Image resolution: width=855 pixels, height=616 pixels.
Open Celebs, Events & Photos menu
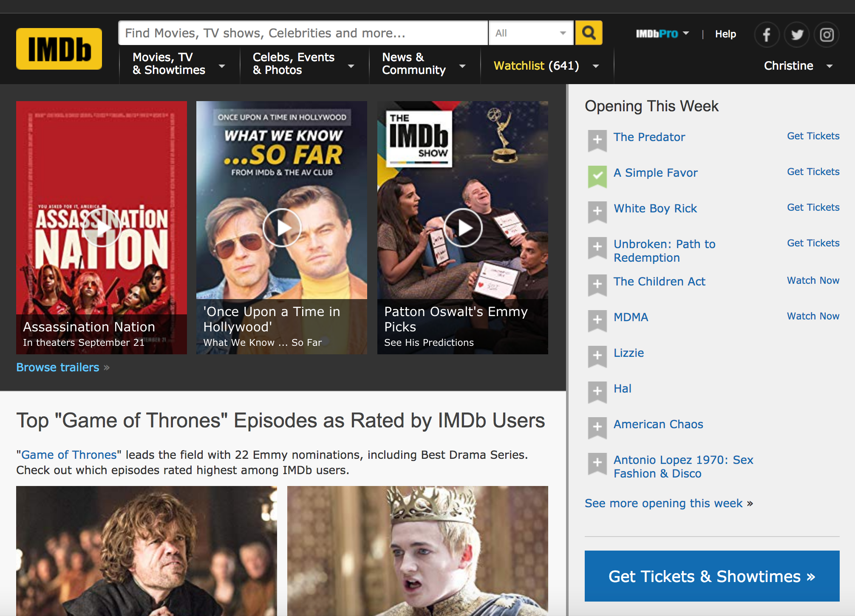[x=293, y=64]
